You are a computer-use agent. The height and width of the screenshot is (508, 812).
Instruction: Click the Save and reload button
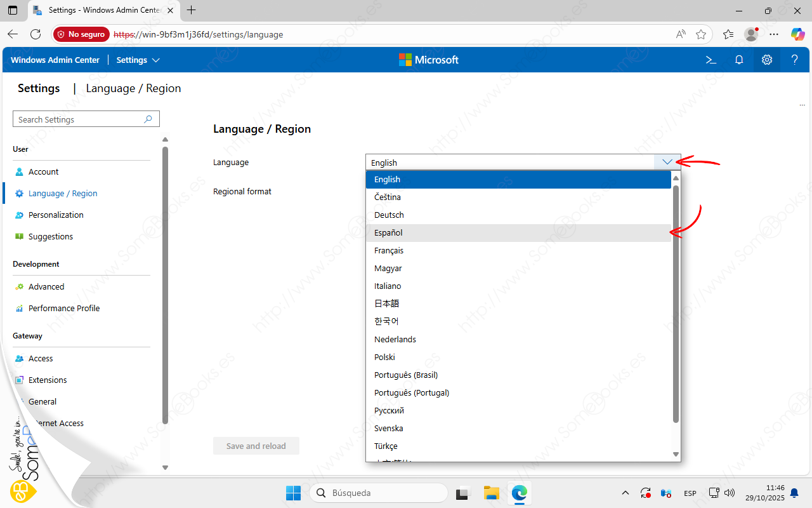(x=256, y=446)
